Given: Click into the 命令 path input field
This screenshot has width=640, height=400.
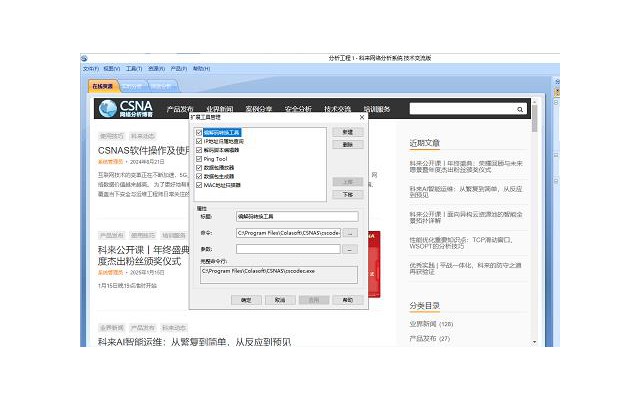Looking at the screenshot, I should coord(288,233).
